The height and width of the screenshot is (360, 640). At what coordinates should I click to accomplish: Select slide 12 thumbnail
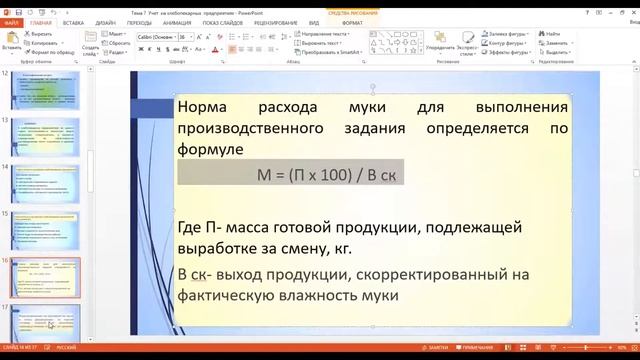point(45,91)
